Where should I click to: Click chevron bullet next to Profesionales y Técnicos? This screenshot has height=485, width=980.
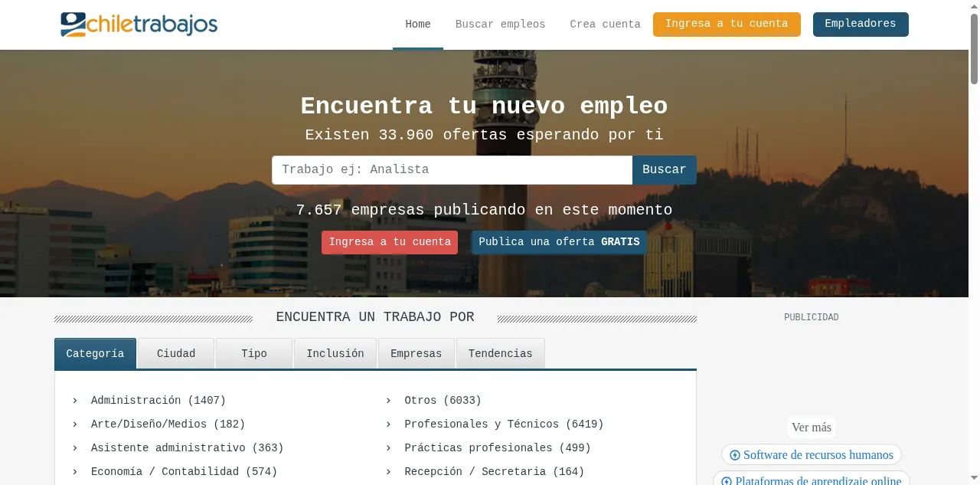tap(388, 424)
